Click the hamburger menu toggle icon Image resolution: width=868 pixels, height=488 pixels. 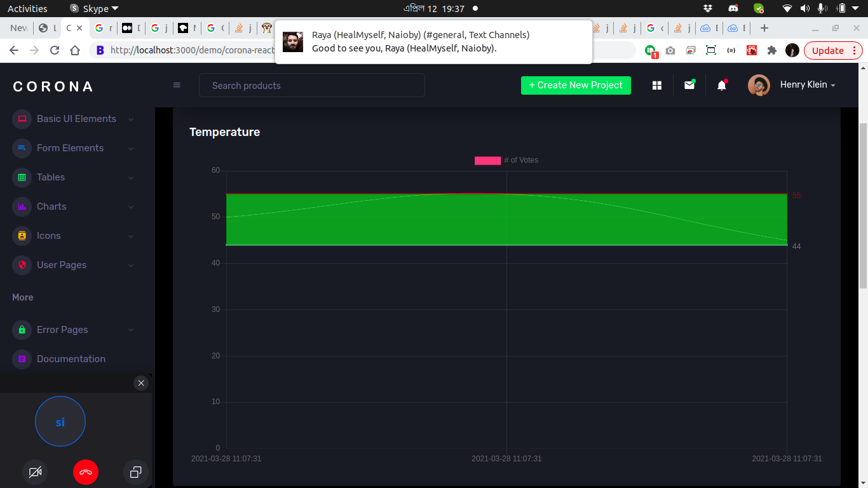pos(177,85)
